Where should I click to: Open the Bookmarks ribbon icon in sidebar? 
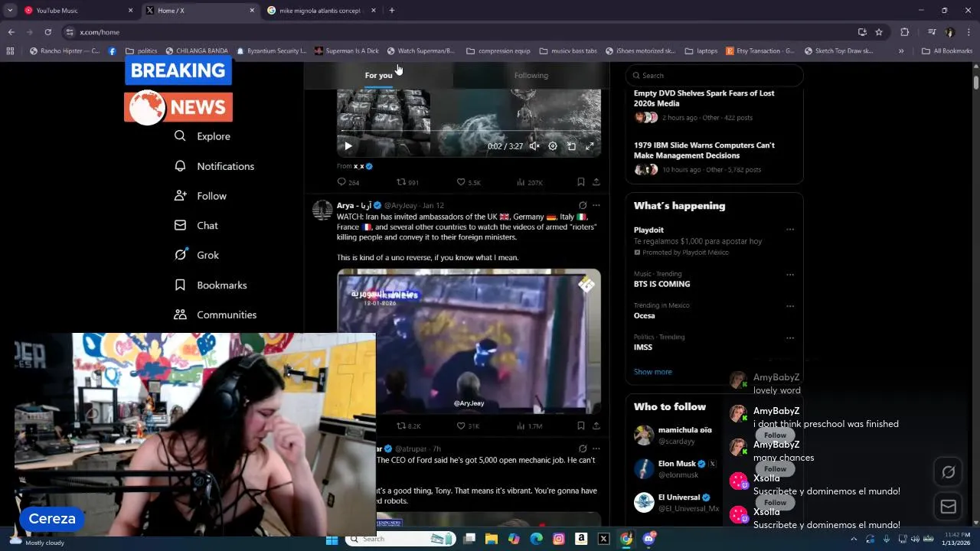point(180,285)
